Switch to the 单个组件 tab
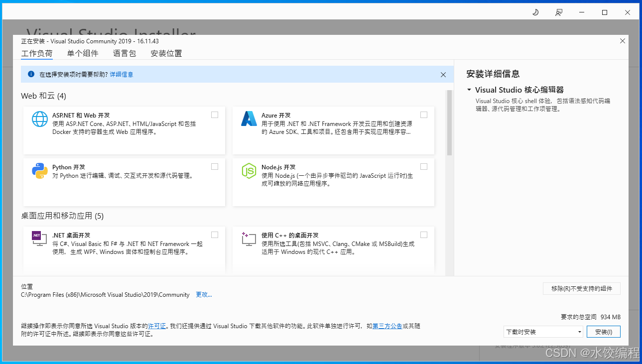The image size is (642, 364). click(x=83, y=53)
